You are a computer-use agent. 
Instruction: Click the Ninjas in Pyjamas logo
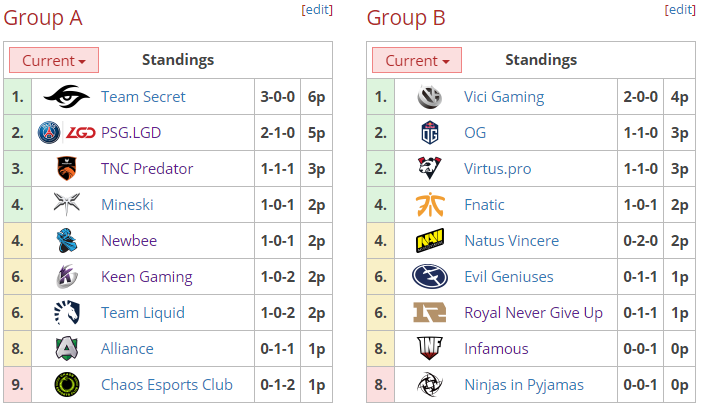430,385
